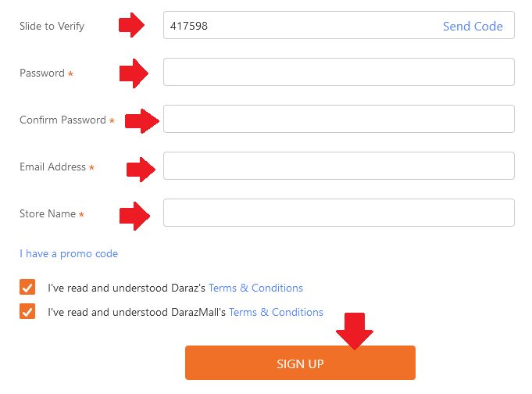This screenshot has height=394, width=532.
Task: Open the 'I have a promo code' link
Action: tap(69, 253)
